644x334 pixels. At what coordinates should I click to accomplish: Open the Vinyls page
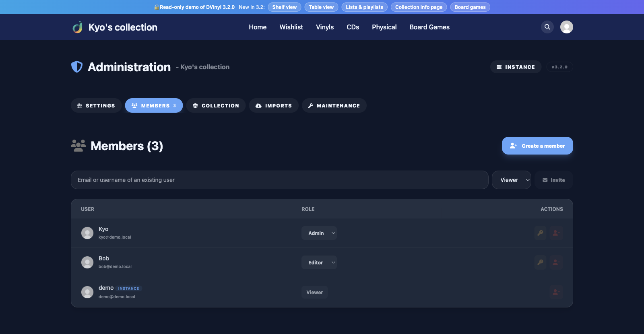325,27
